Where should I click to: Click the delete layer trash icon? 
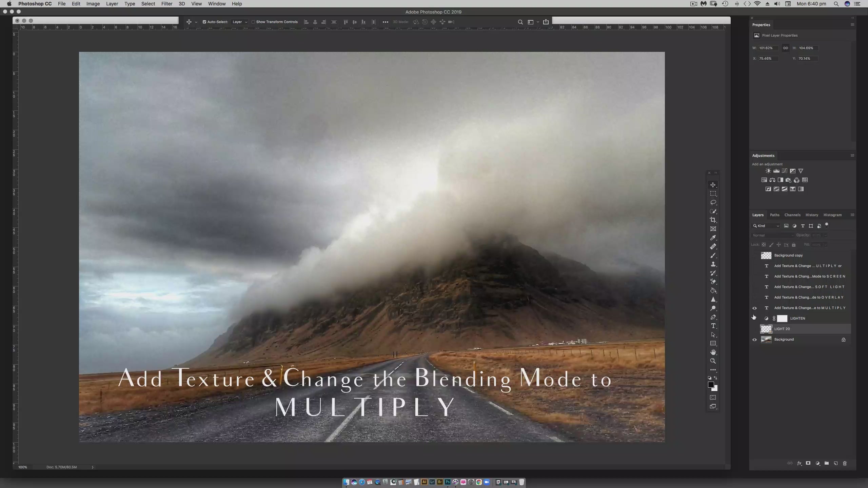click(845, 463)
